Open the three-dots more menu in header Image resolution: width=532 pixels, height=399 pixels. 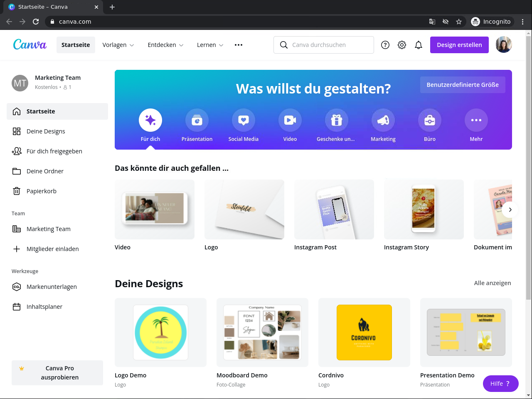click(239, 45)
